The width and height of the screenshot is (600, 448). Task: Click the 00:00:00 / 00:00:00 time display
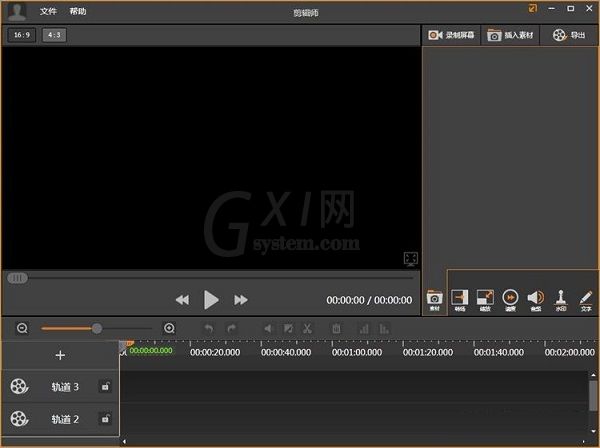(x=369, y=300)
